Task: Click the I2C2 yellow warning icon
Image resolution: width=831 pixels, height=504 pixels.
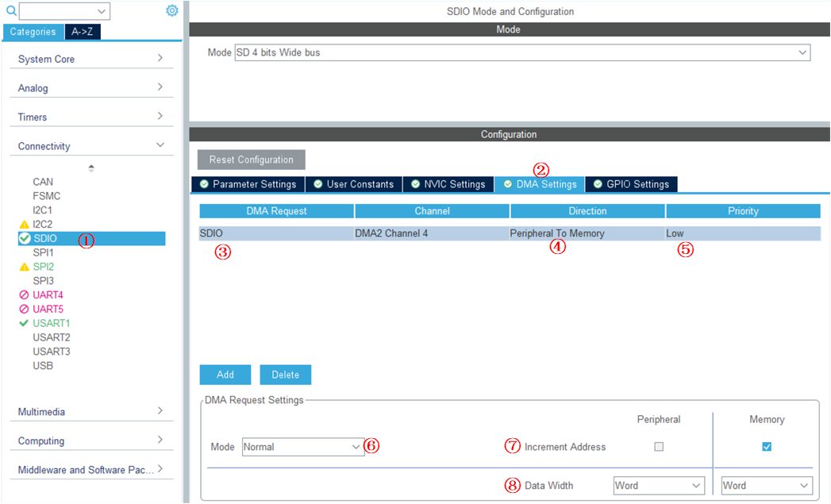Action: [24, 225]
